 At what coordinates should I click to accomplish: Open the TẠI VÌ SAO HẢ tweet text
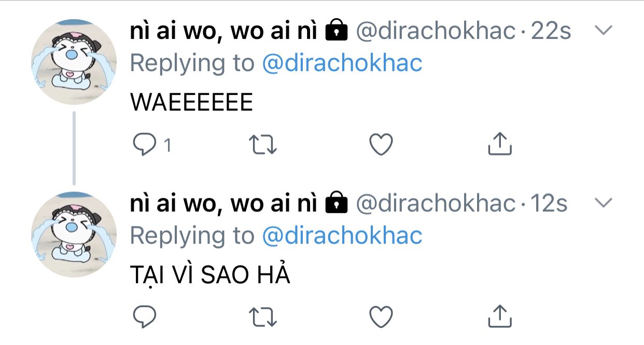[210, 273]
